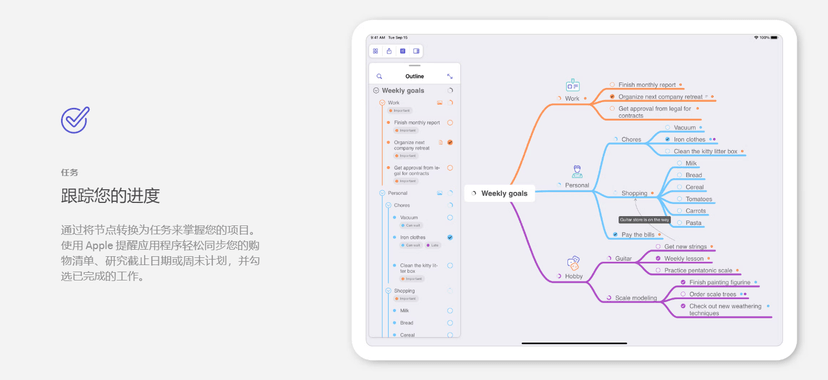
Task: Collapse the Work branch in outline
Action: [x=382, y=102]
